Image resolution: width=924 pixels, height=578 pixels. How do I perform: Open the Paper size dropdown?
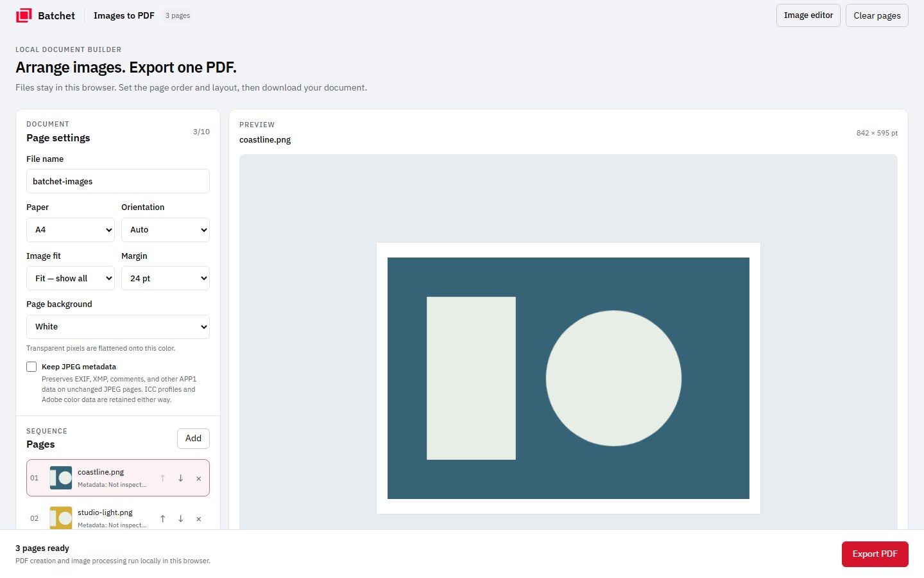click(x=71, y=230)
